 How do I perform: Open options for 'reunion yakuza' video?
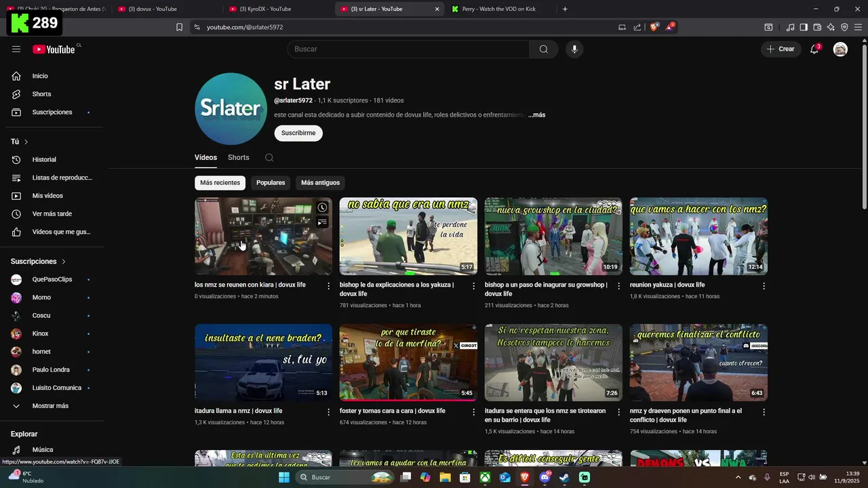tap(764, 286)
